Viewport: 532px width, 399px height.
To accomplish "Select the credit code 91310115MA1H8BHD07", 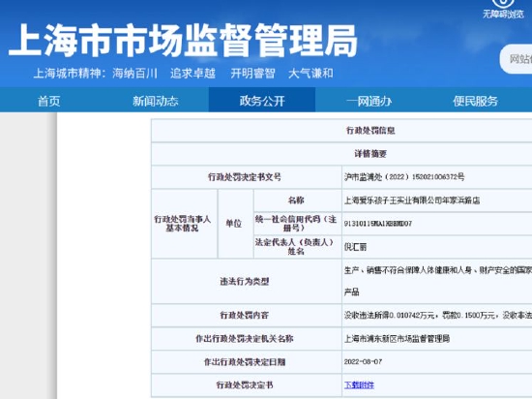I will point(378,224).
